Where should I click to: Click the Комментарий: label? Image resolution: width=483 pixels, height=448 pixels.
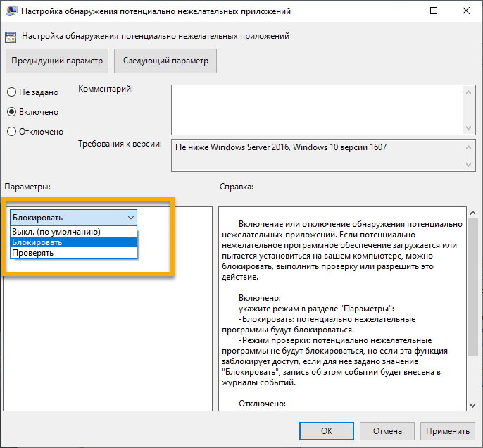106,89
